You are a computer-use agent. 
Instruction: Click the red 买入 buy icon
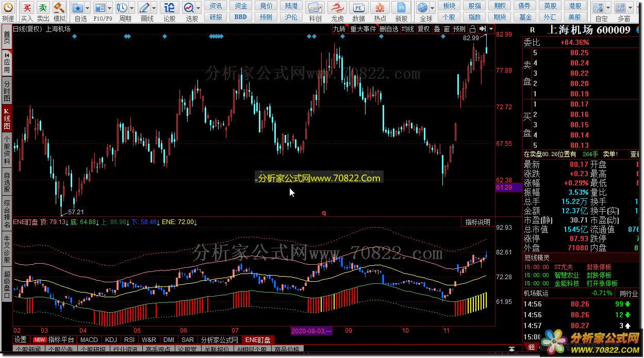click(x=27, y=8)
